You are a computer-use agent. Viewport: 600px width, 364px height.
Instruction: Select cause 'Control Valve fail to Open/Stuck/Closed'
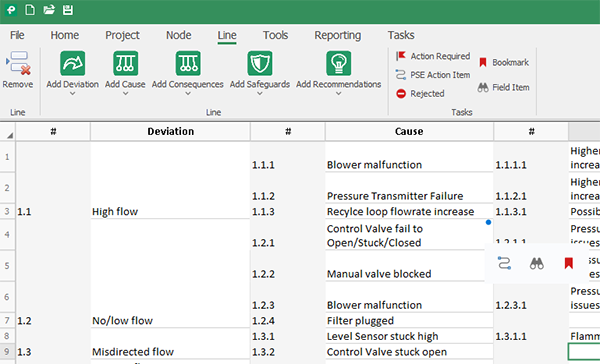point(409,235)
